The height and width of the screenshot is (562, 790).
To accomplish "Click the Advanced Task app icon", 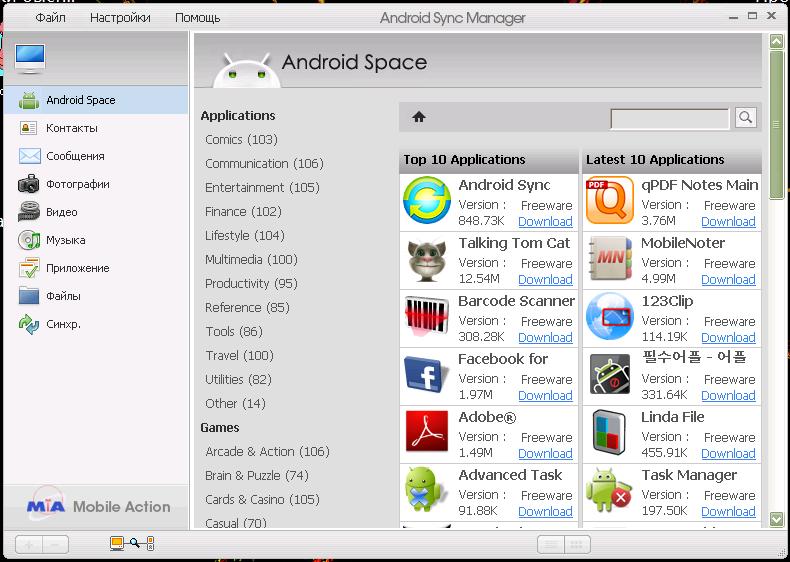I will point(426,489).
